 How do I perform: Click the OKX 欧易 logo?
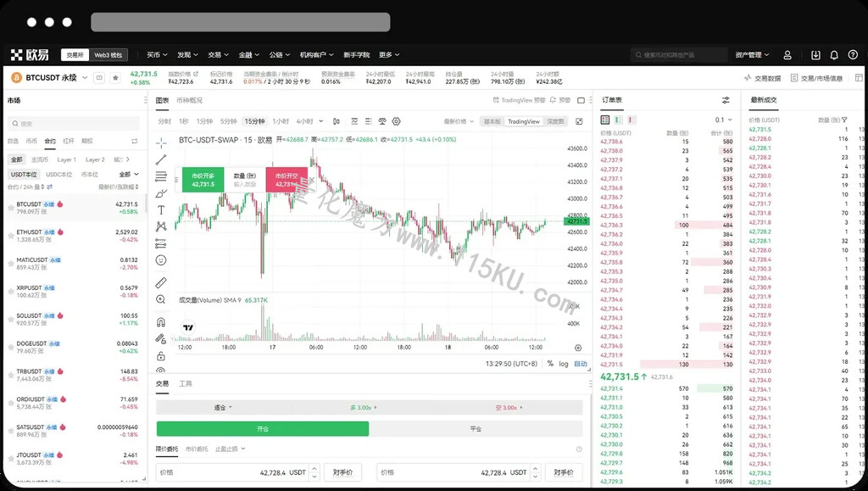tap(30, 55)
